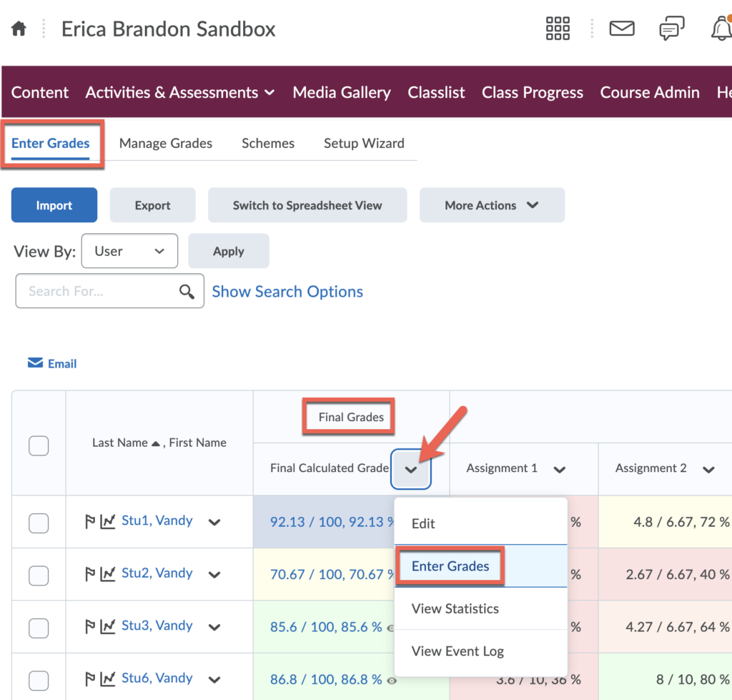Check the select-all rows checkbox
This screenshot has width=732, height=700.
[39, 446]
